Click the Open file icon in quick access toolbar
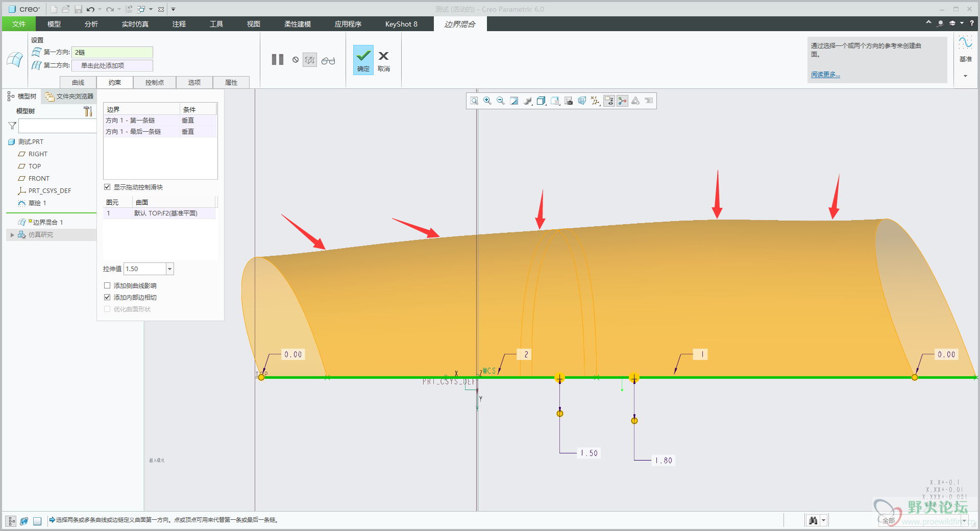The image size is (980, 531). [66, 9]
